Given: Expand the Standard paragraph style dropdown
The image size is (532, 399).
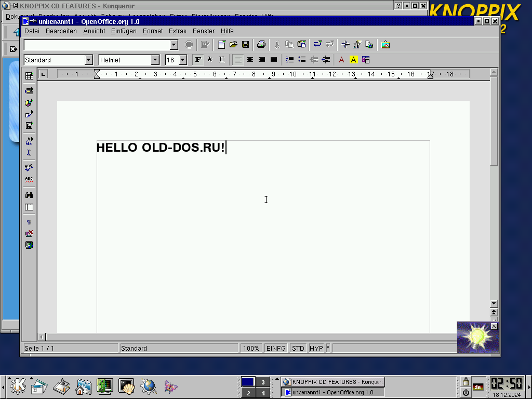Looking at the screenshot, I should (x=88, y=60).
